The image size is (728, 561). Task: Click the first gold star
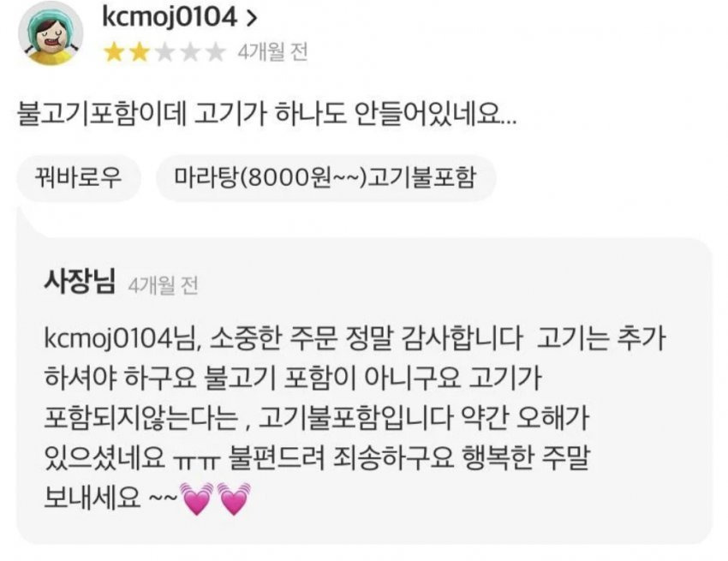click(x=113, y=52)
